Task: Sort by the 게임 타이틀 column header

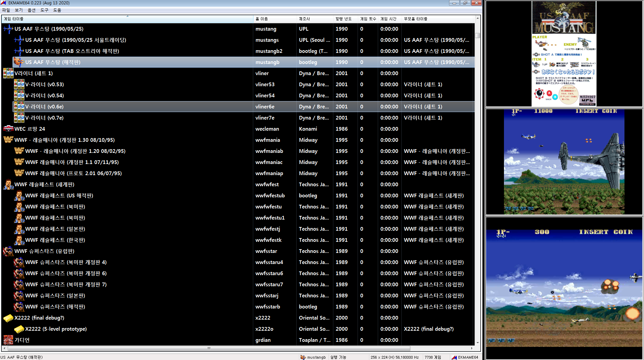Action: (127, 19)
